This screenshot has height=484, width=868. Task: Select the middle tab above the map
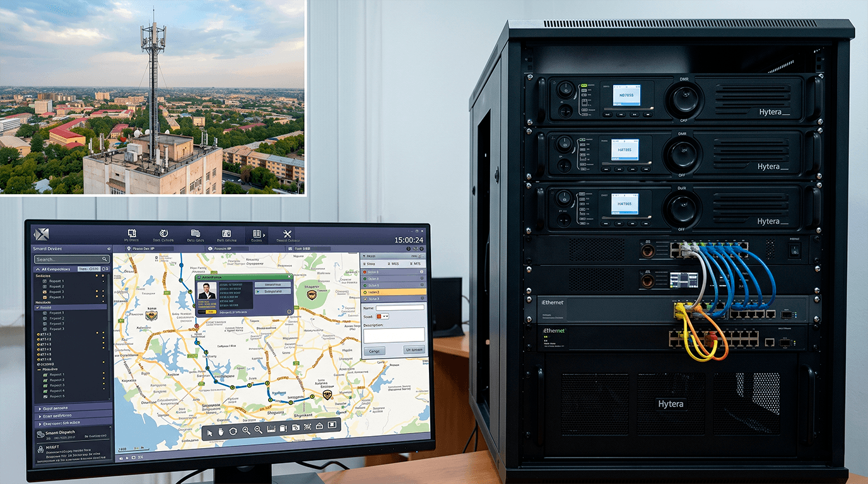coord(227,249)
